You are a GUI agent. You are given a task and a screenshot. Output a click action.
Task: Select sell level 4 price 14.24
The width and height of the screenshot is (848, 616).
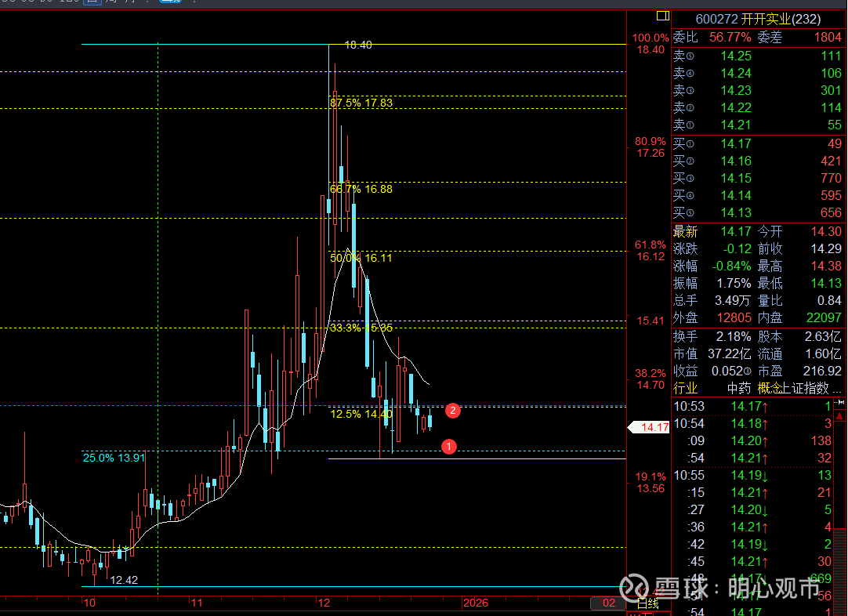coord(735,73)
